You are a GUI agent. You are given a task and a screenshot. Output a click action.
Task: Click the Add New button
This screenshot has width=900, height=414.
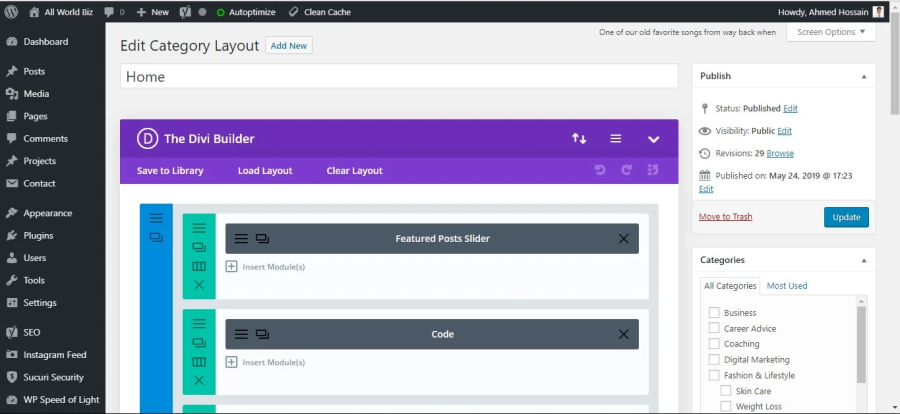tap(289, 45)
